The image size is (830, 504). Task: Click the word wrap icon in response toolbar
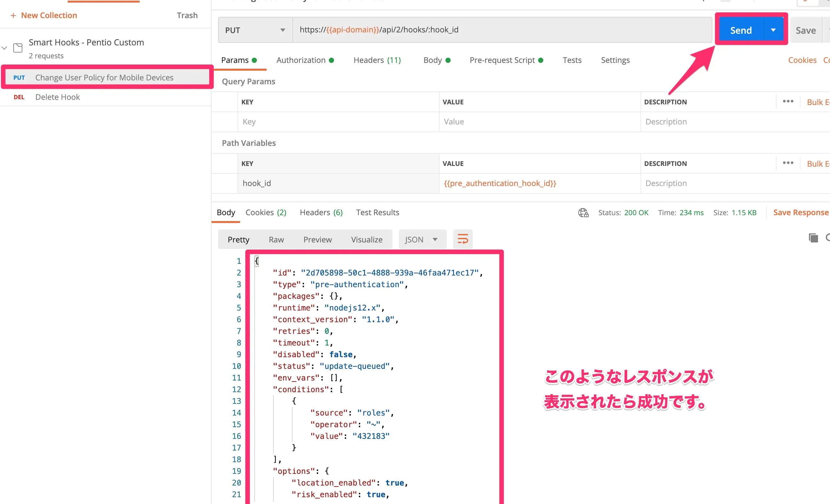[x=463, y=239]
